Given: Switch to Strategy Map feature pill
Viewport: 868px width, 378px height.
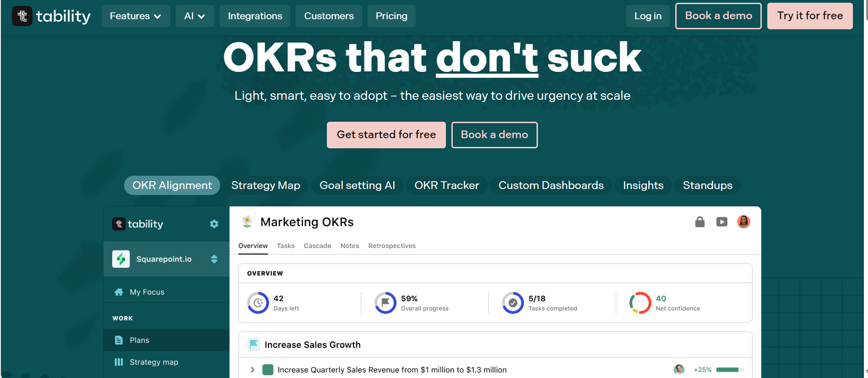Looking at the screenshot, I should click(x=266, y=185).
